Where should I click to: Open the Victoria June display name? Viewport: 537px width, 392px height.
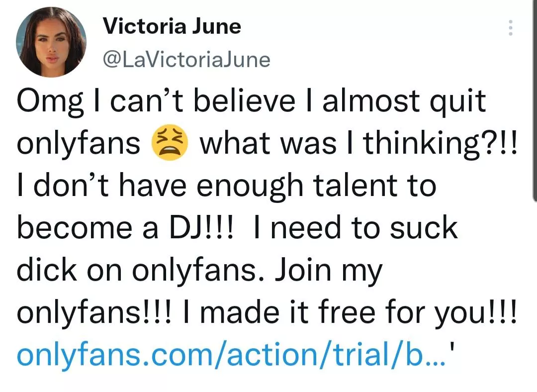pos(172,26)
